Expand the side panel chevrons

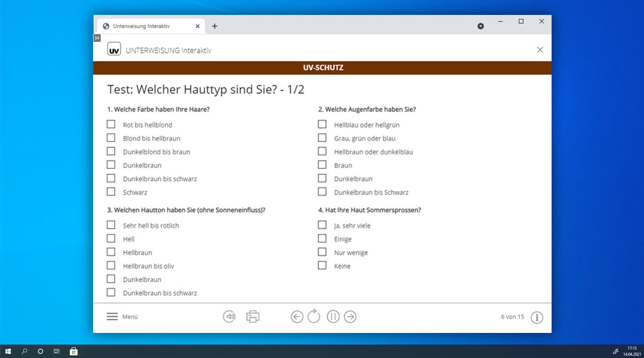pyautogui.click(x=97, y=38)
